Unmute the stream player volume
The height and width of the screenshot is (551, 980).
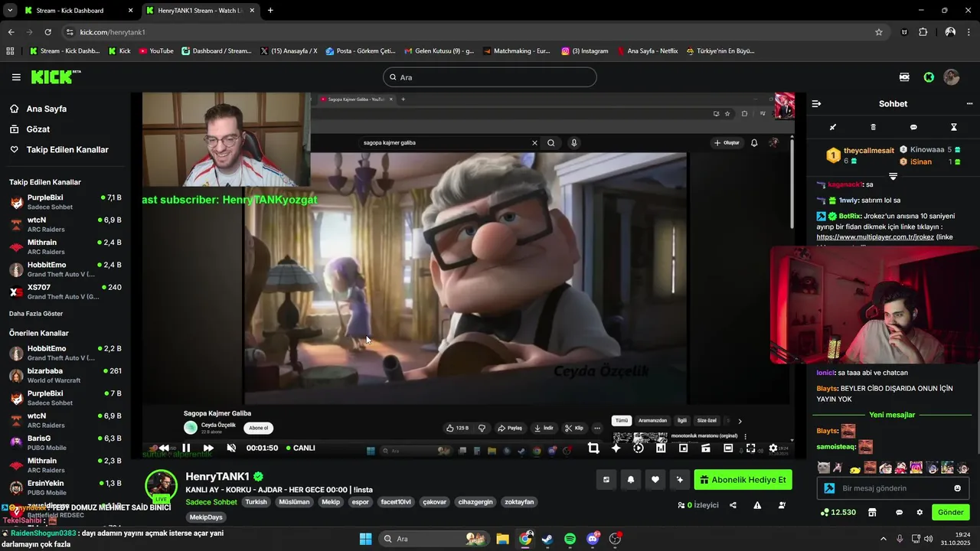click(x=231, y=448)
